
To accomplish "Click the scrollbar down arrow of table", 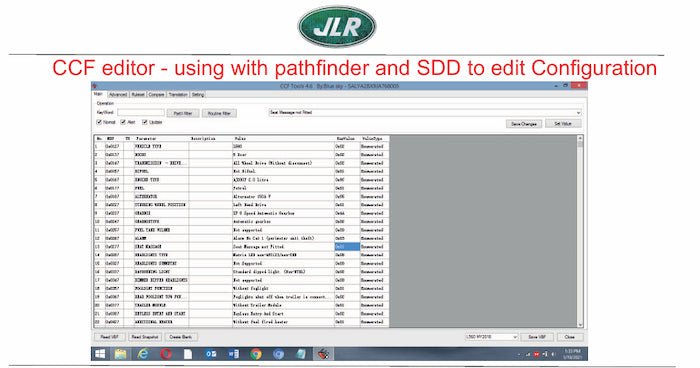I will coord(580,325).
